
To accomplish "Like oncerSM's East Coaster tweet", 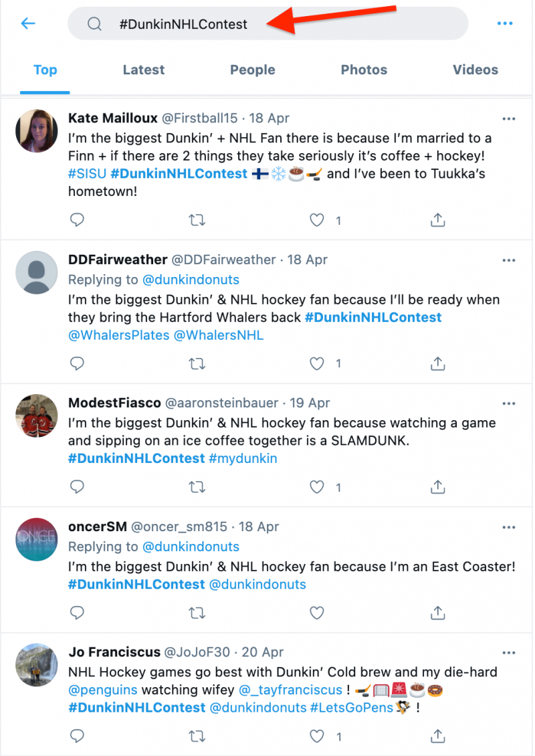I will tap(317, 613).
